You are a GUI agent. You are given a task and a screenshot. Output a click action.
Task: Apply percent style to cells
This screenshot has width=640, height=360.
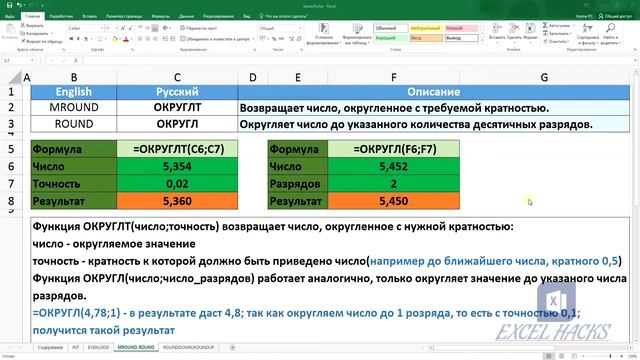click(x=274, y=39)
